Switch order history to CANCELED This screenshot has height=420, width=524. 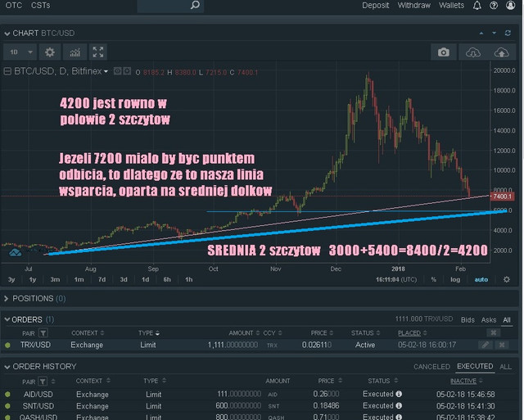(x=431, y=367)
